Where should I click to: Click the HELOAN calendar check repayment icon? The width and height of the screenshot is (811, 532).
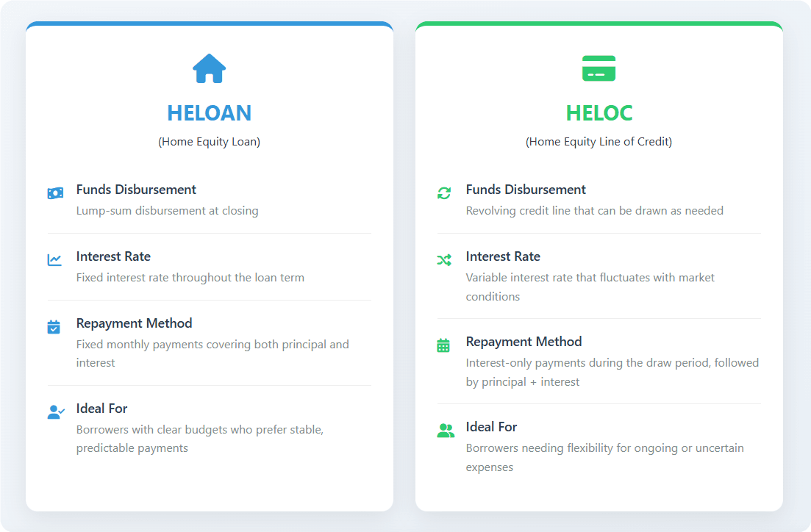coord(54,326)
